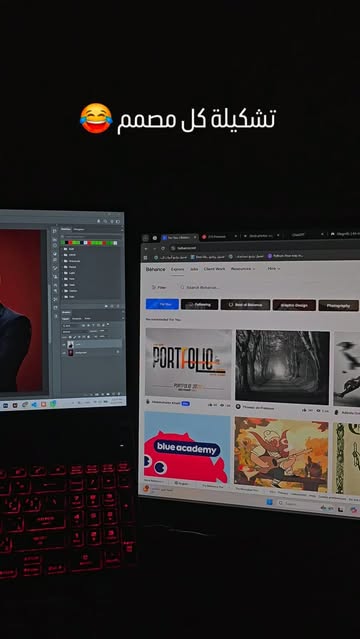Expand the Resources dropdown in Behance nav
Viewport: 360px width, 639px height.
pyautogui.click(x=243, y=269)
